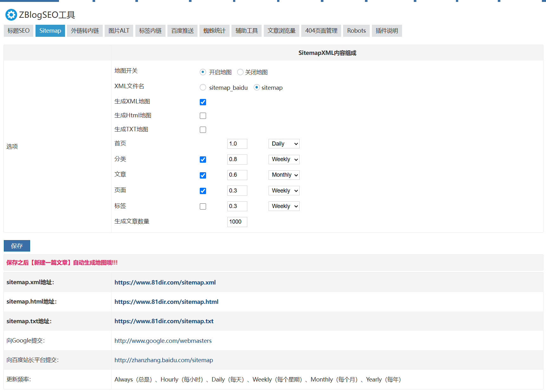Viewport: 546px width, 392px height.
Task: Switch to the 百度推送 tab
Action: (x=182, y=30)
